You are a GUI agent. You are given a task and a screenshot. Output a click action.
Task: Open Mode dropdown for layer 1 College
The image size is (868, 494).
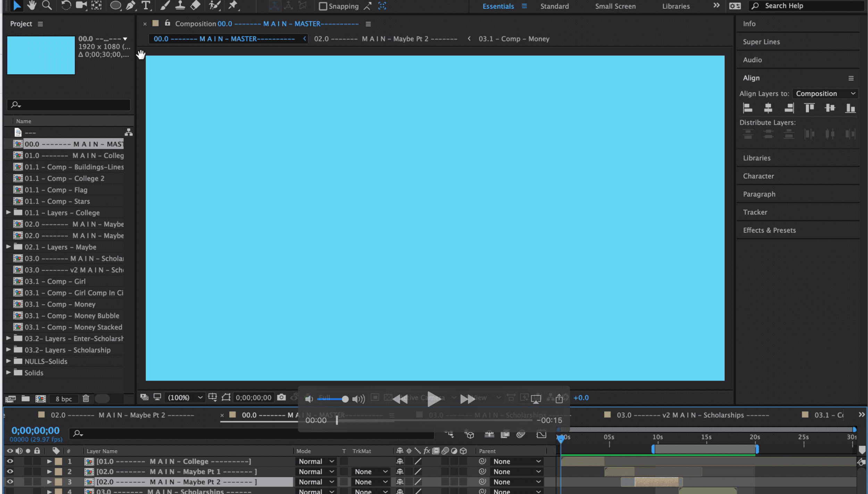[316, 461]
